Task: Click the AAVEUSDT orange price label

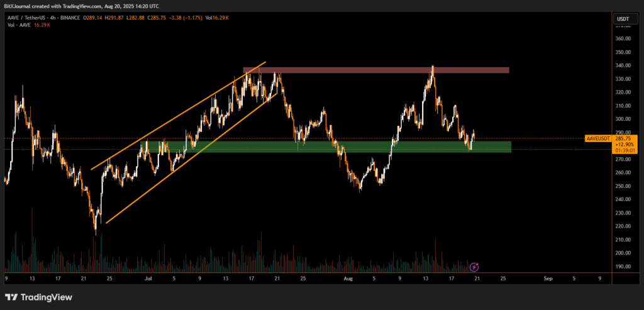Action: [x=597, y=138]
